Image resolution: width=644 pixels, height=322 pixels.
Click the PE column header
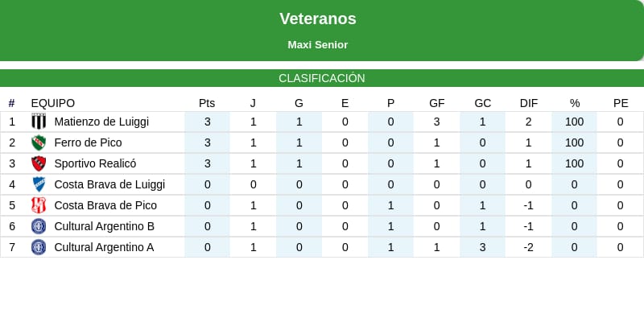(x=621, y=103)
